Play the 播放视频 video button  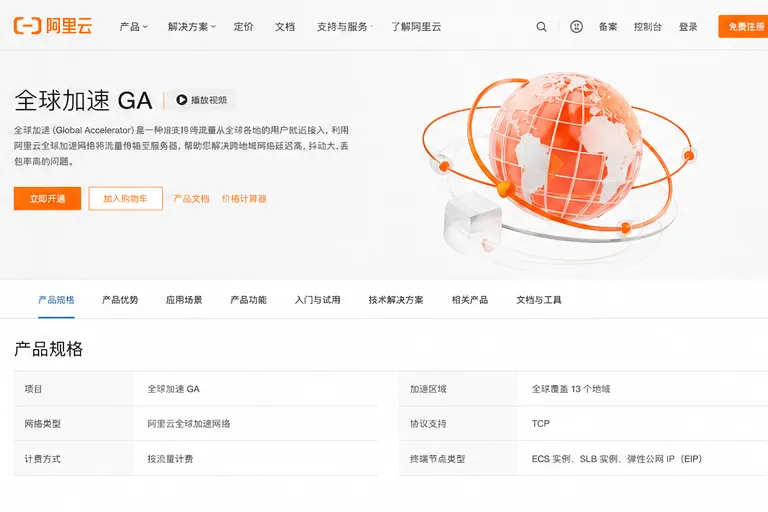(202, 100)
